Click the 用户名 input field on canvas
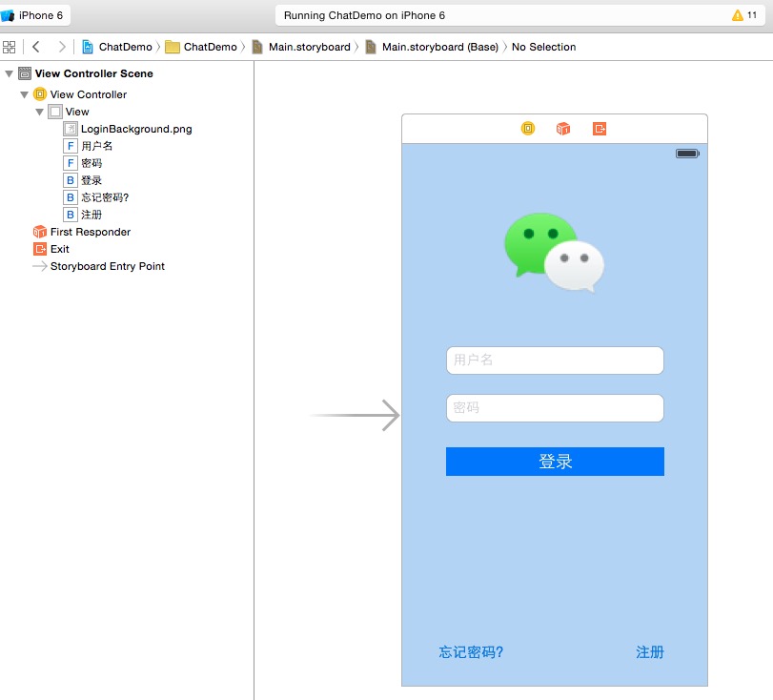Screen dimensions: 773x700 point(555,360)
